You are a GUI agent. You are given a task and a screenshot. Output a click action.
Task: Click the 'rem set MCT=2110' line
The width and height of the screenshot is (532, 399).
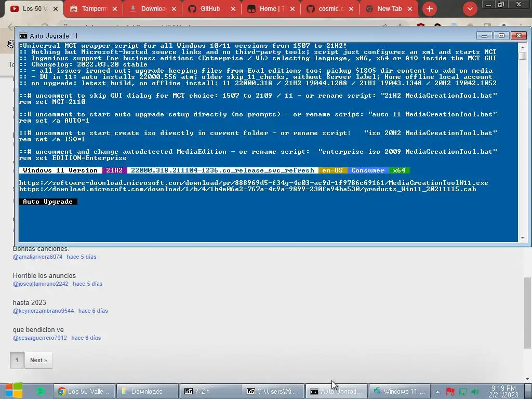coord(52,102)
